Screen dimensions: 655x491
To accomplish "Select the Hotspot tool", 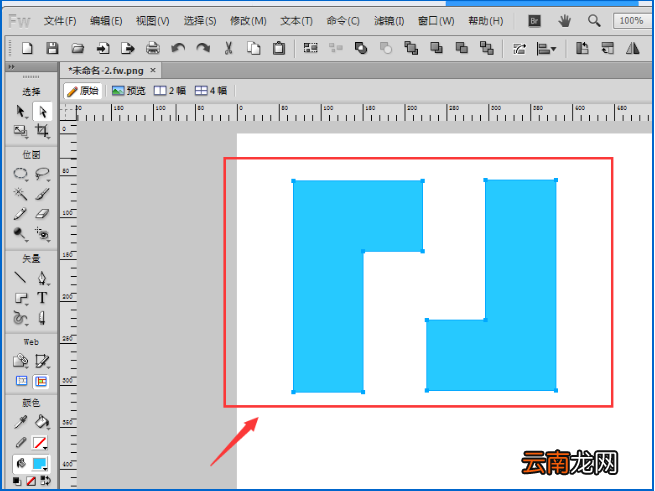I will (20, 361).
